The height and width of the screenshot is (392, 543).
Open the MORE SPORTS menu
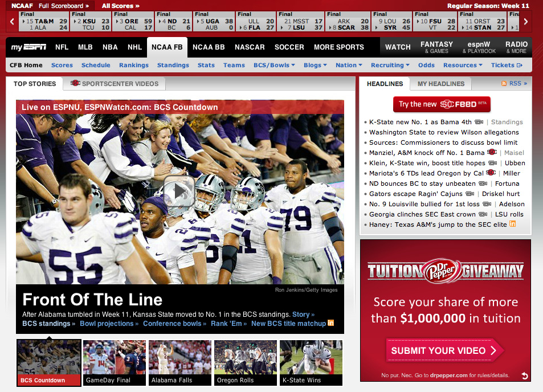click(x=338, y=47)
